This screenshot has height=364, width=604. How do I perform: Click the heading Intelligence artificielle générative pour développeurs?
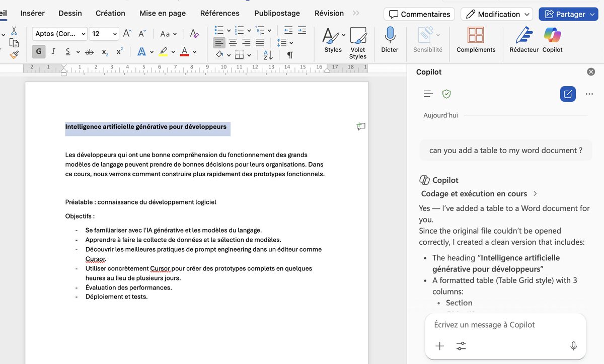click(146, 127)
